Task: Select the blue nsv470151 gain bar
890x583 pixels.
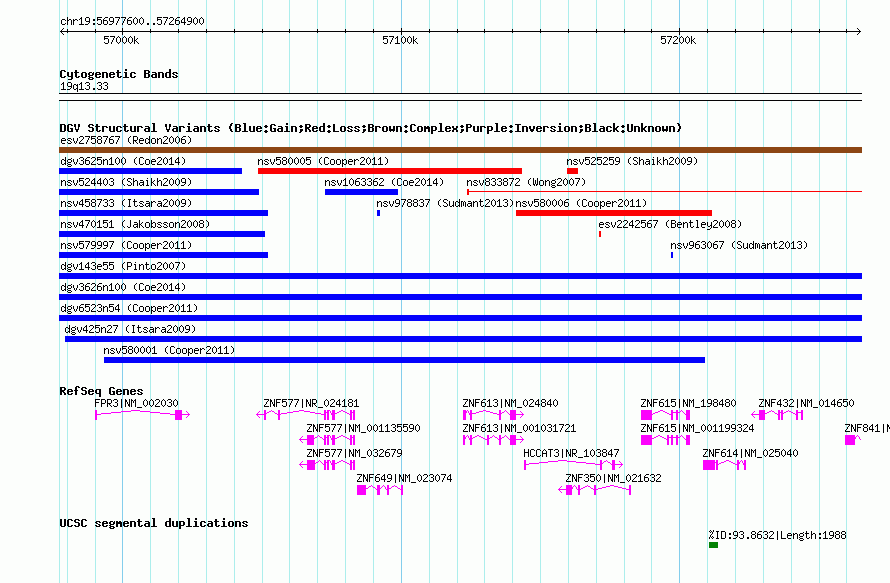Action: pyautogui.click(x=162, y=234)
